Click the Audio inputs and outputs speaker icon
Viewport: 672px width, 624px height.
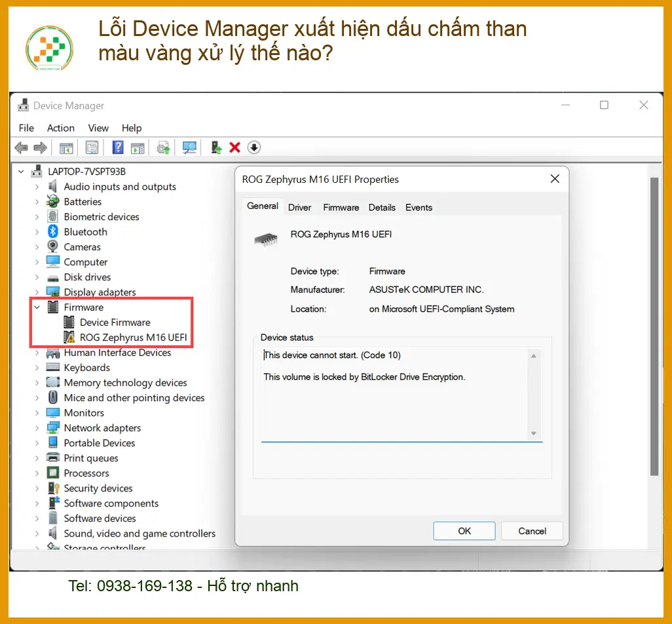pos(52,187)
